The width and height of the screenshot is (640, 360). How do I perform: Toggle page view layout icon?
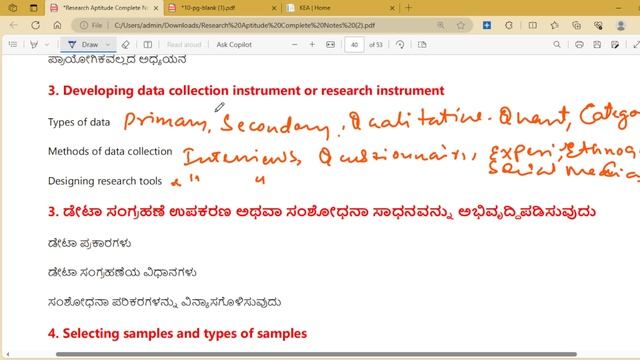(148, 44)
